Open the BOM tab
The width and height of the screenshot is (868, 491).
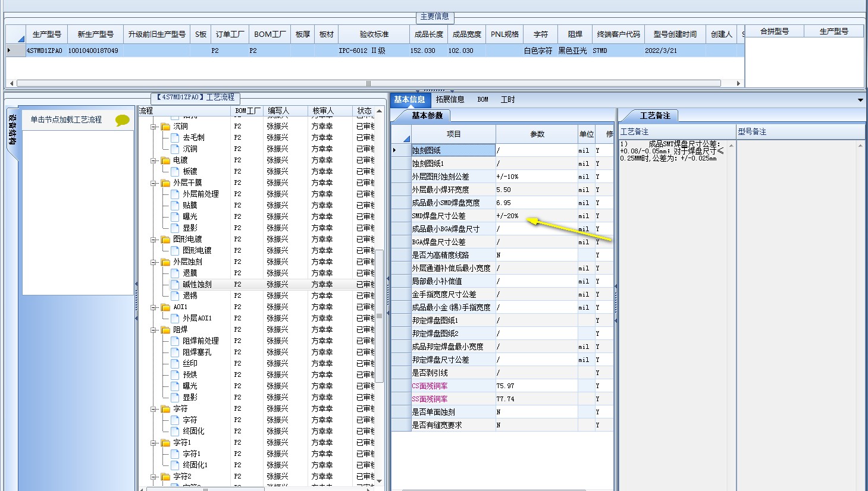482,99
